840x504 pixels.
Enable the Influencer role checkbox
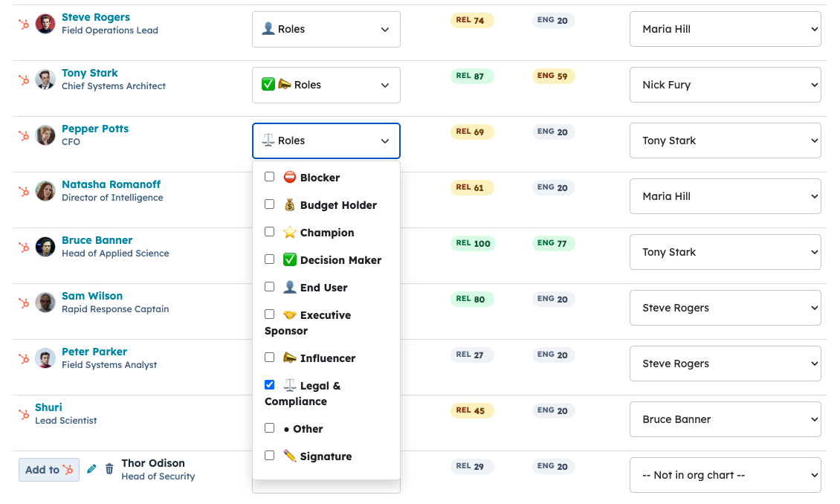click(x=269, y=358)
